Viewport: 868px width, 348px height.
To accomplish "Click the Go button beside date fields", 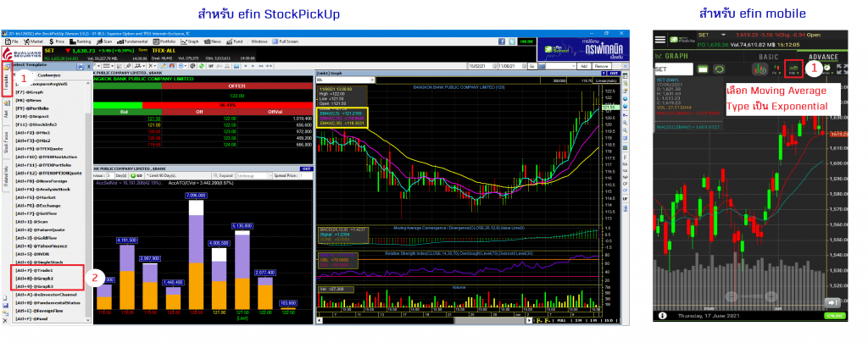I will 531,66.
